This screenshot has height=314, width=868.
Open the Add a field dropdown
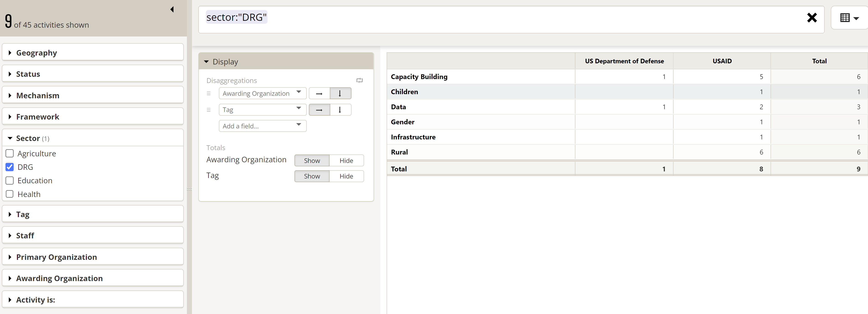click(262, 126)
